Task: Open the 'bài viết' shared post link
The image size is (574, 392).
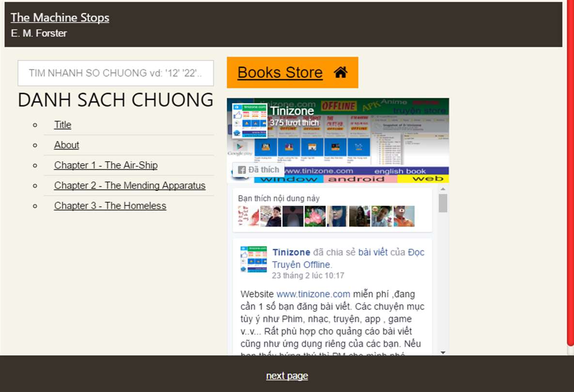Action: pyautogui.click(x=372, y=252)
